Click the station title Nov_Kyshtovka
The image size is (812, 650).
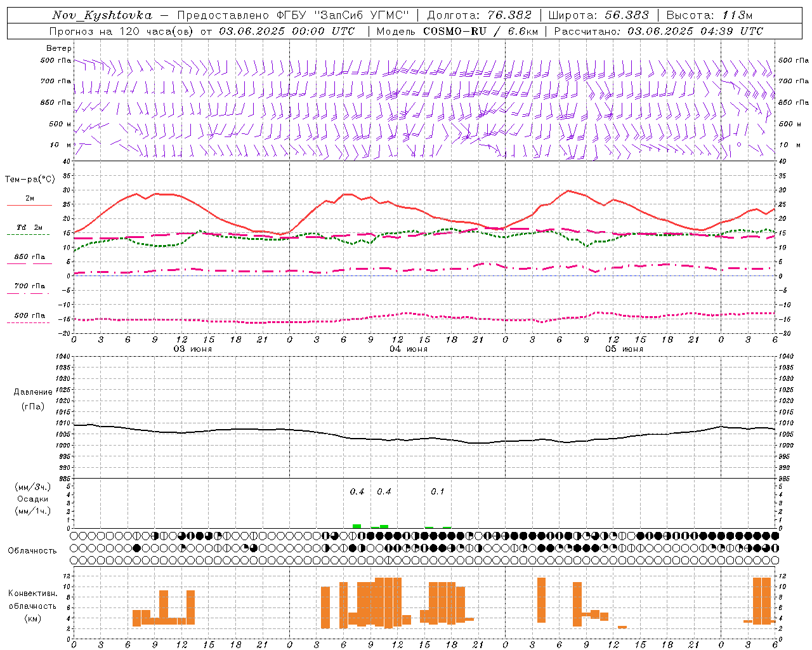[102, 15]
